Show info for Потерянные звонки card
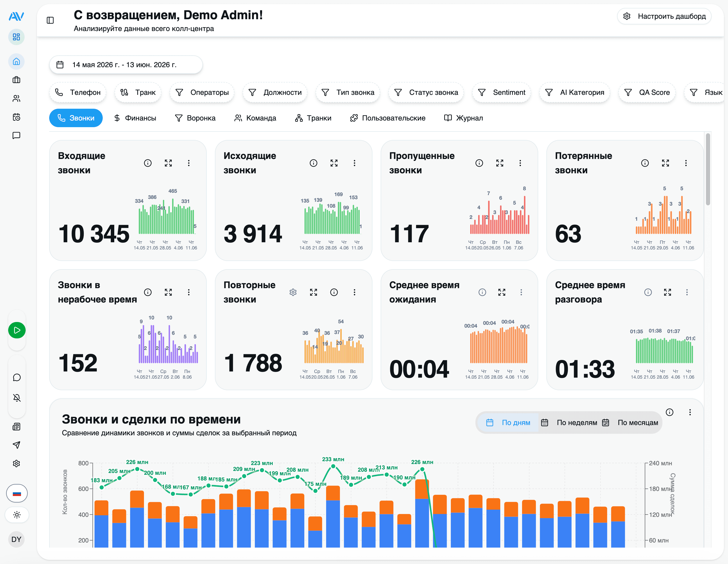Viewport: 728px width, 564px height. pos(645,163)
